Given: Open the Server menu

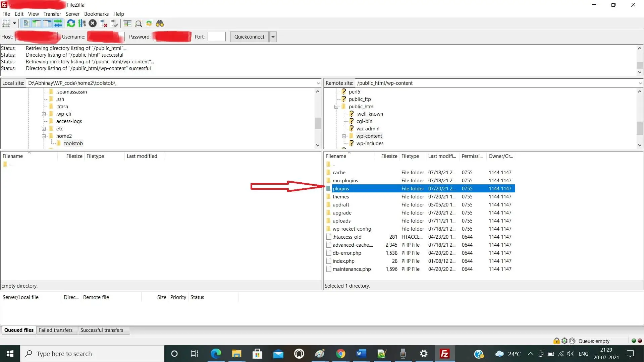Looking at the screenshot, I should point(72,14).
